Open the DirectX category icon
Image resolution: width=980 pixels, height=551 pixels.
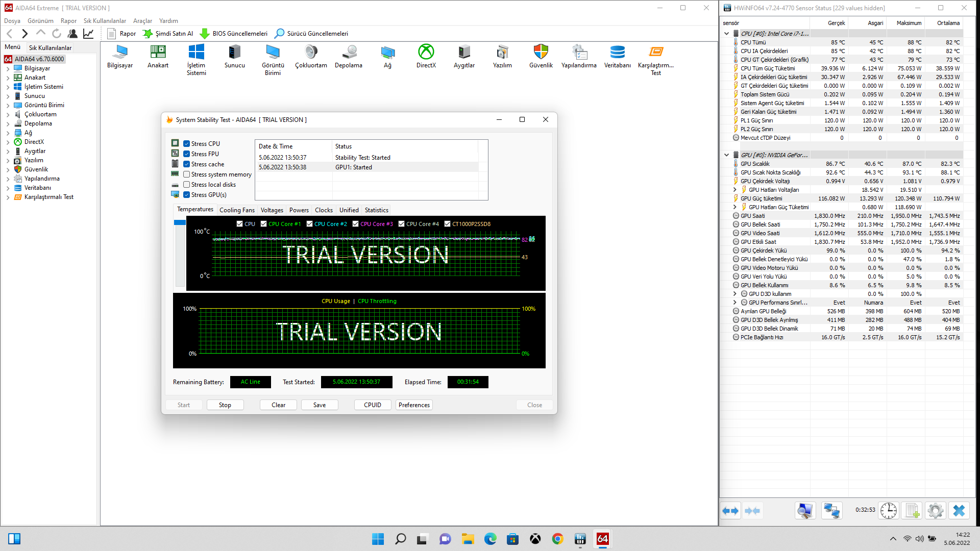click(426, 52)
